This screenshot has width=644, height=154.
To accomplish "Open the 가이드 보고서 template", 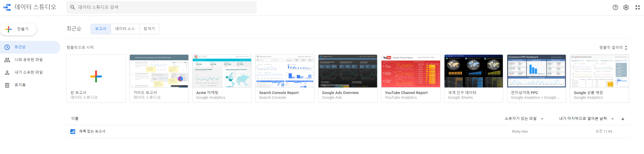I will tap(159, 79).
